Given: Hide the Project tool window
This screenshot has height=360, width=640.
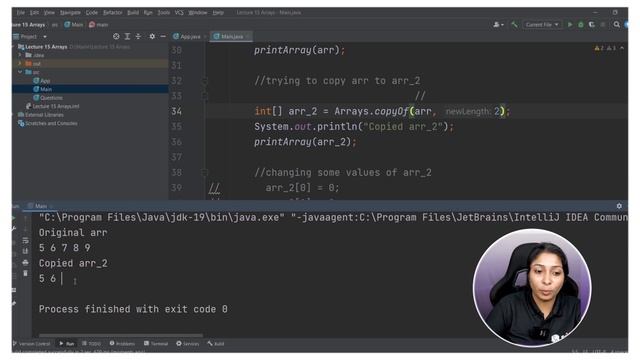Looking at the screenshot, I should [163, 37].
